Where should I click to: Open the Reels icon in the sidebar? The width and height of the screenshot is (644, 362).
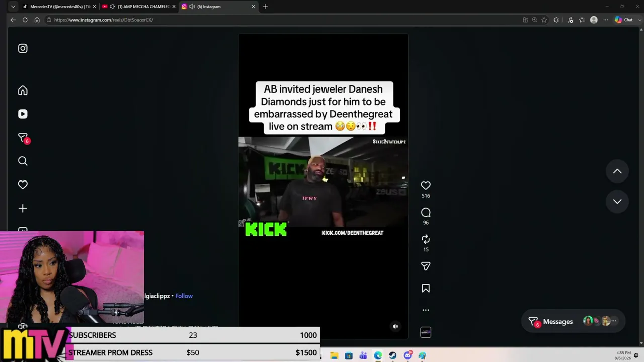(x=23, y=114)
